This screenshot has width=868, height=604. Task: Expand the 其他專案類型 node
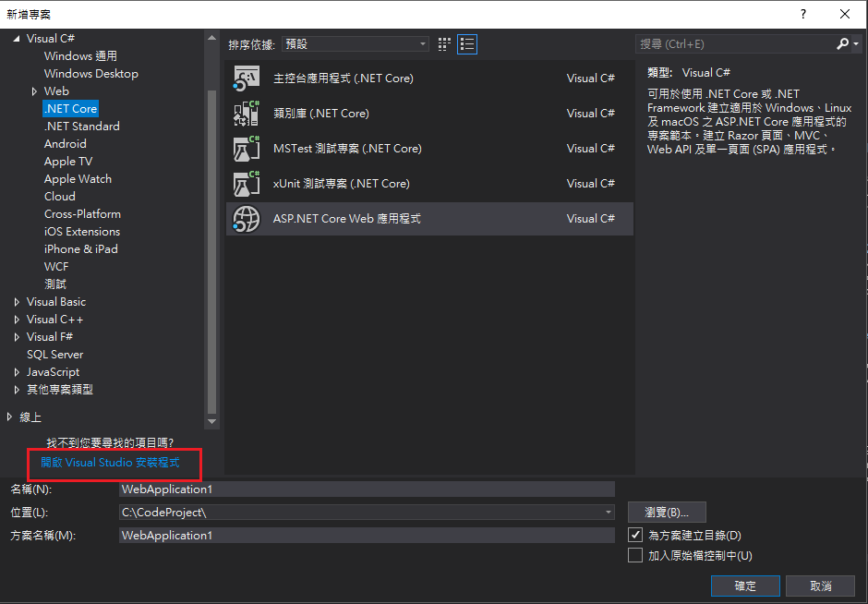pyautogui.click(x=17, y=390)
